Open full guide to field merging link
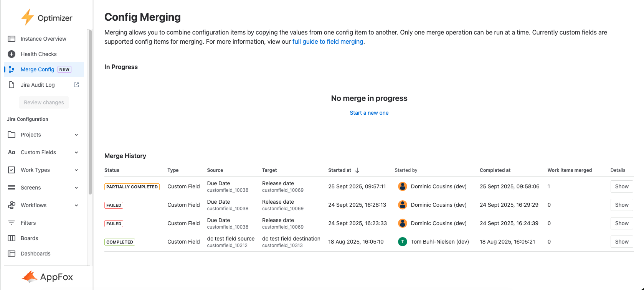Viewport: 644px width, 290px height. [x=328, y=41]
